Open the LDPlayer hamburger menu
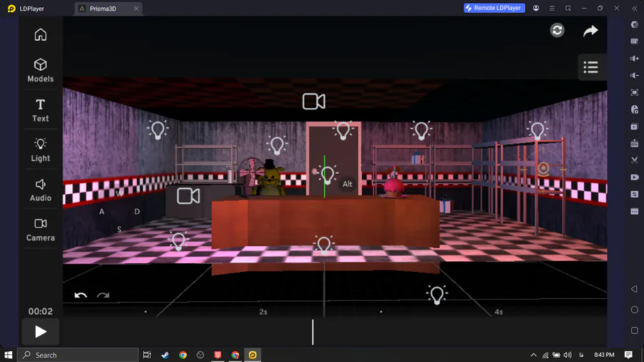 [552, 8]
